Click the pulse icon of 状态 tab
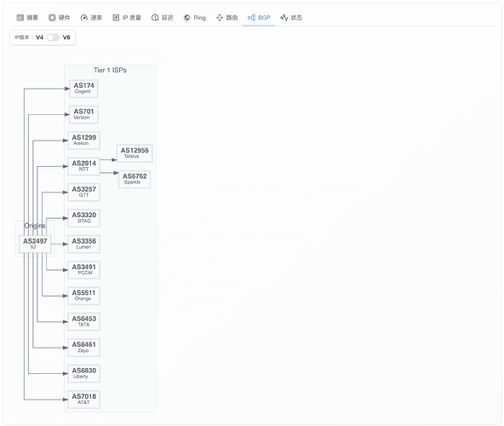 (x=283, y=18)
